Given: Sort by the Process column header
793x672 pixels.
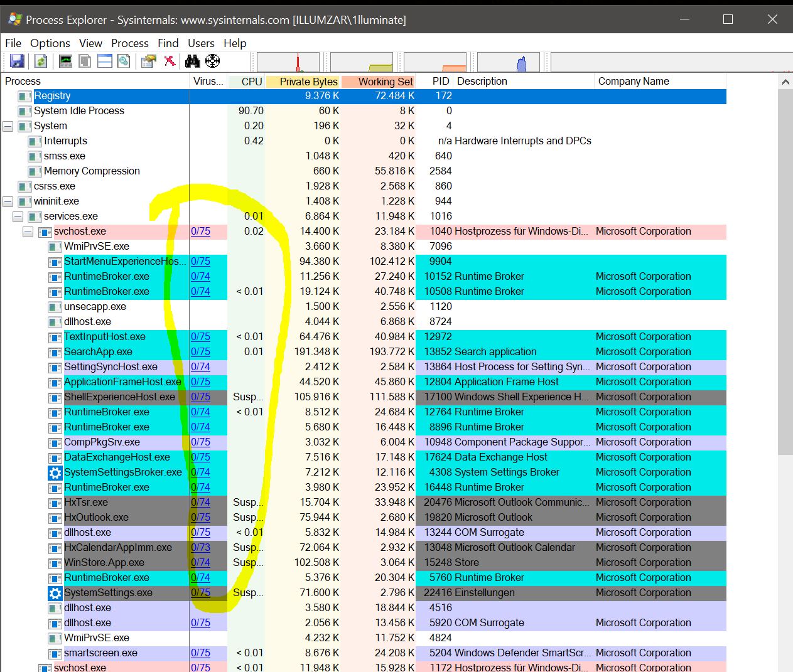Looking at the screenshot, I should [x=95, y=81].
